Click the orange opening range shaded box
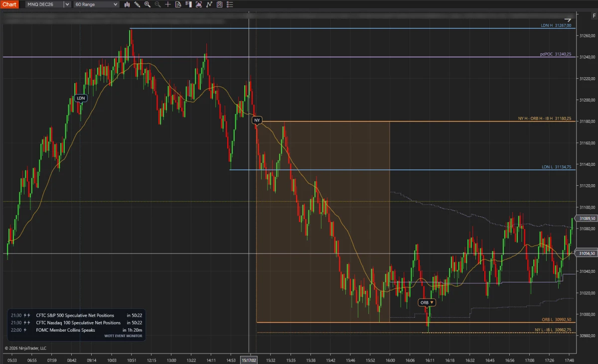The image size is (598, 364). pyautogui.click(x=322, y=222)
